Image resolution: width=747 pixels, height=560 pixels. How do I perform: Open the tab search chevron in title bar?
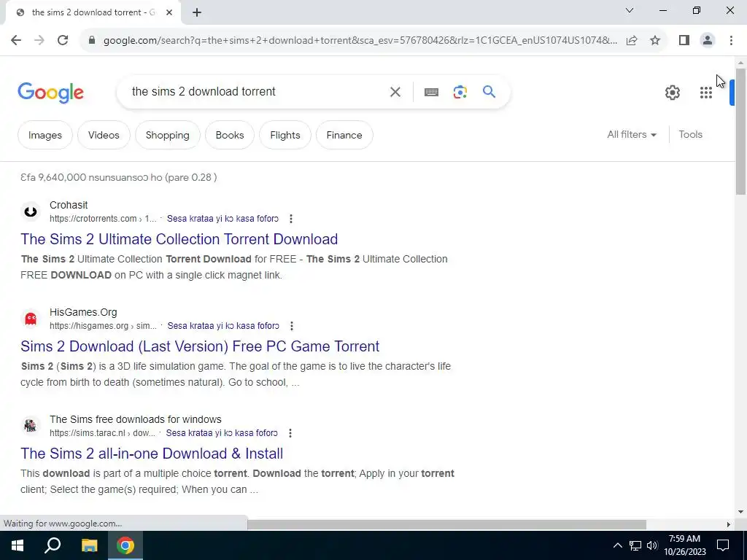pos(630,10)
